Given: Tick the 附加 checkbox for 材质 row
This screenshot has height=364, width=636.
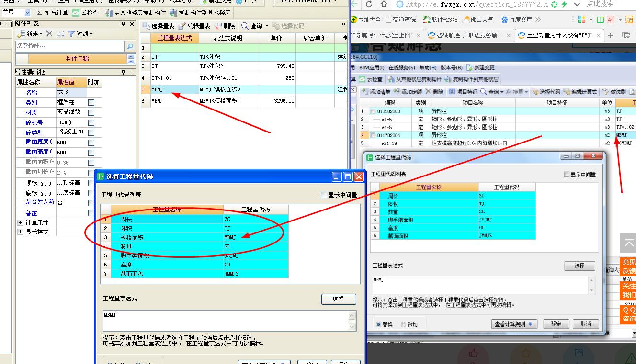Looking at the screenshot, I should (91, 113).
